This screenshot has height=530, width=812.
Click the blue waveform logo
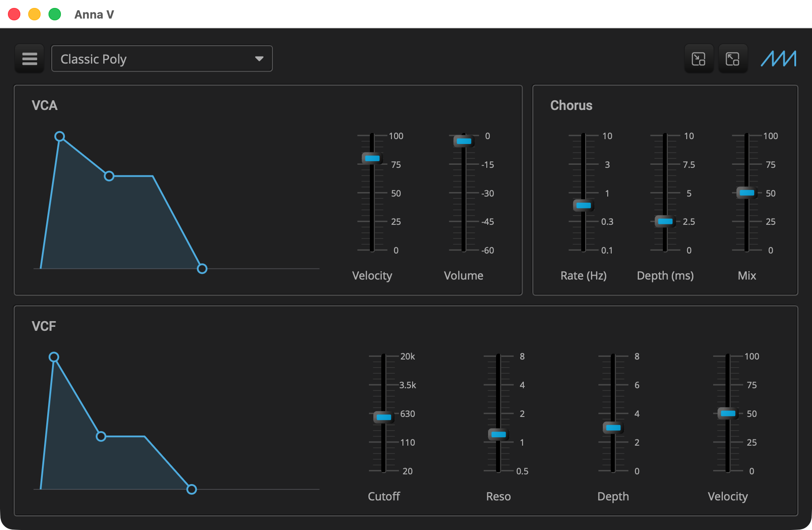(x=779, y=59)
